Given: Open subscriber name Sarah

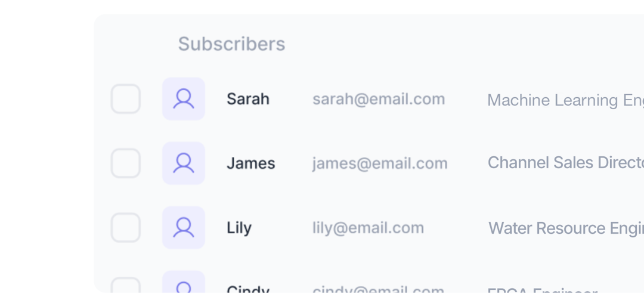Looking at the screenshot, I should tap(248, 99).
